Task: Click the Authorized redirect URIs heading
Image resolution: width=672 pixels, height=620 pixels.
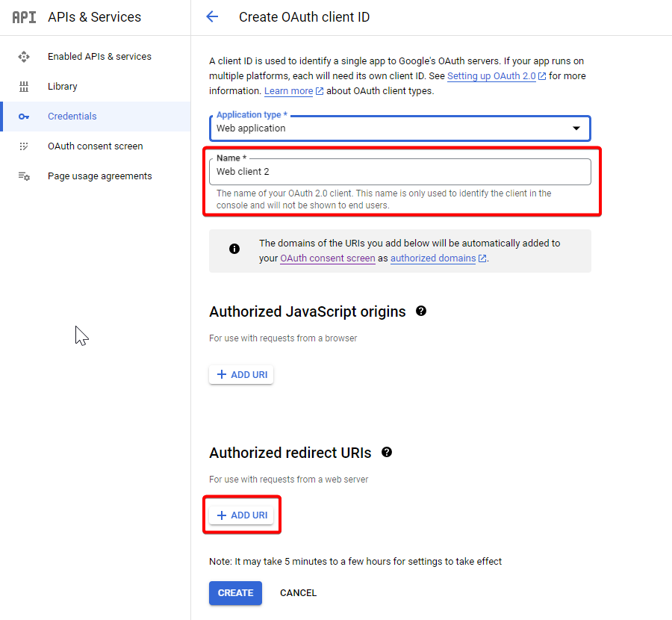Action: [290, 453]
